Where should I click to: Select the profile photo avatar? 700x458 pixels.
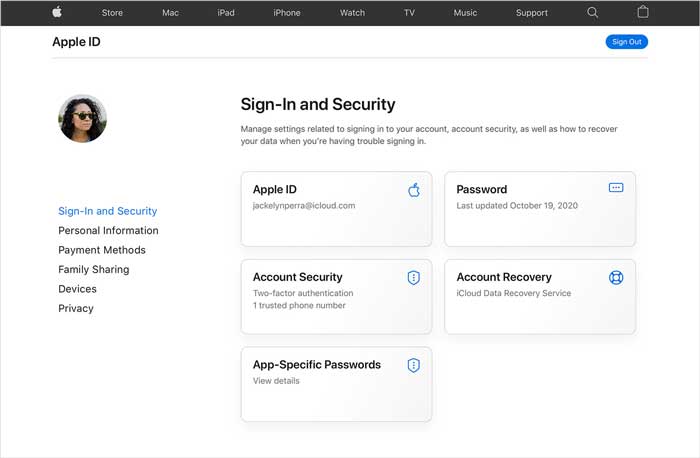point(83,118)
